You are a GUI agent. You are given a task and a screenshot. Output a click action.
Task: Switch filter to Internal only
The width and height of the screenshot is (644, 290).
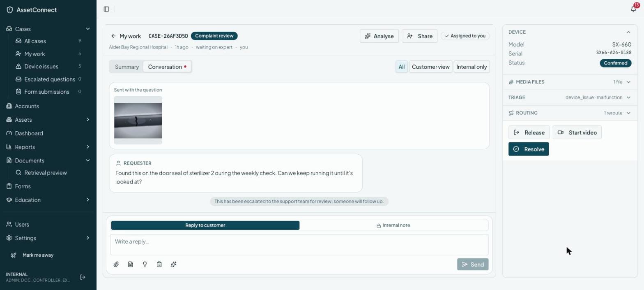(x=471, y=67)
